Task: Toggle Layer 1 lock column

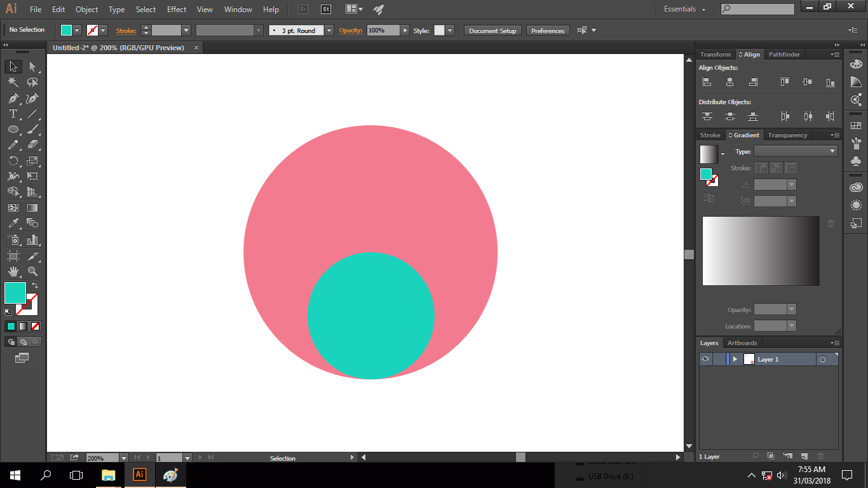Action: (x=719, y=359)
